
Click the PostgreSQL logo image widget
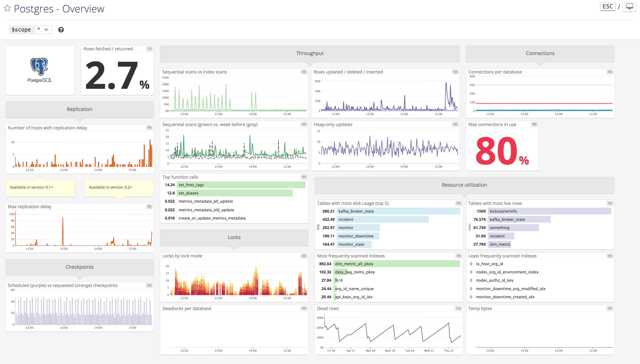40,70
